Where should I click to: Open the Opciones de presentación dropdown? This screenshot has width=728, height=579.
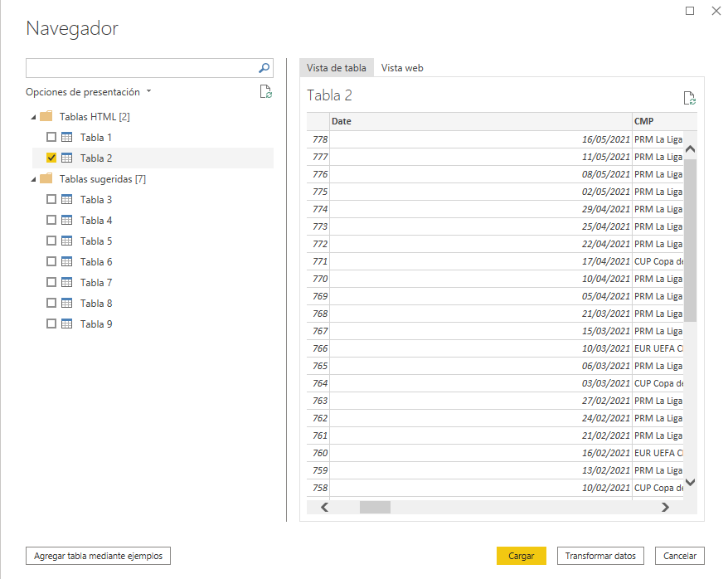89,92
